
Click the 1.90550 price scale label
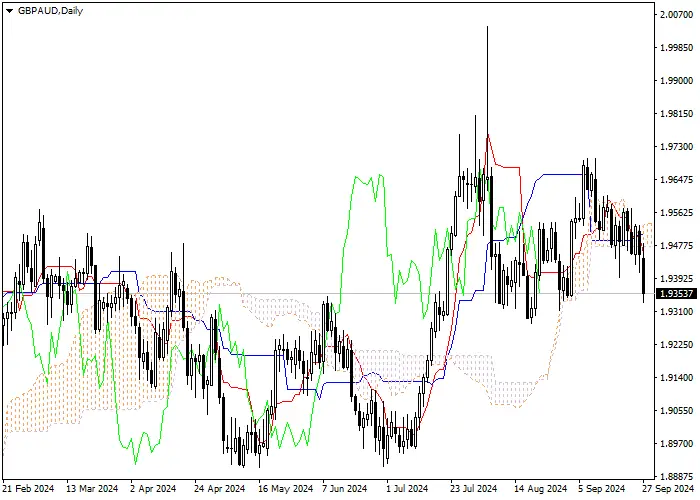point(676,411)
